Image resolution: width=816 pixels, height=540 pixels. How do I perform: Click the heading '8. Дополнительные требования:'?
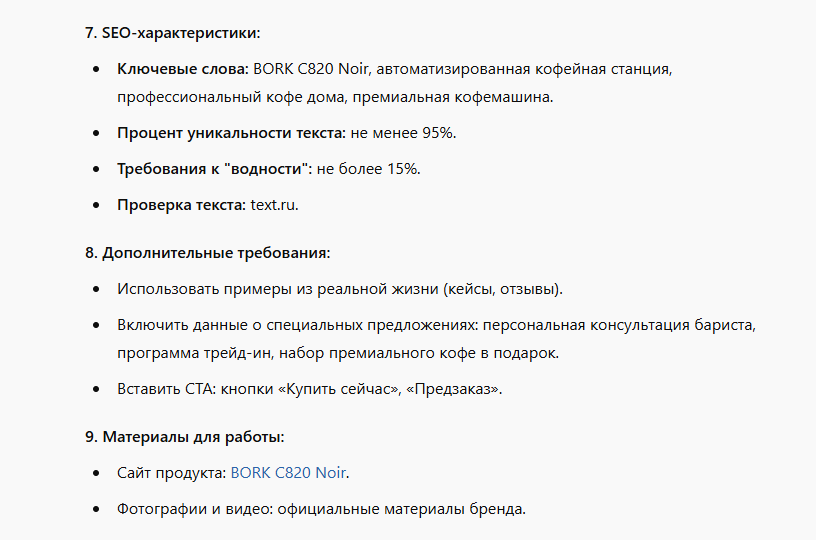(208, 253)
